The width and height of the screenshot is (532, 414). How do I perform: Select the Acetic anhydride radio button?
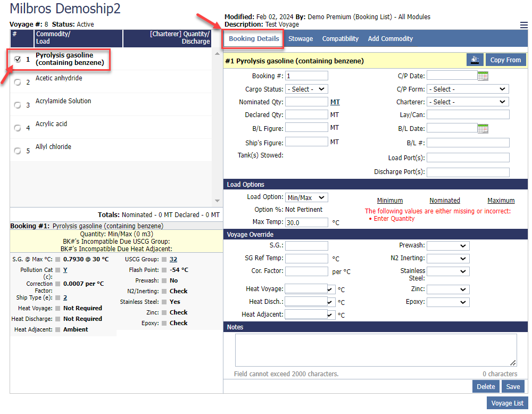18,82
